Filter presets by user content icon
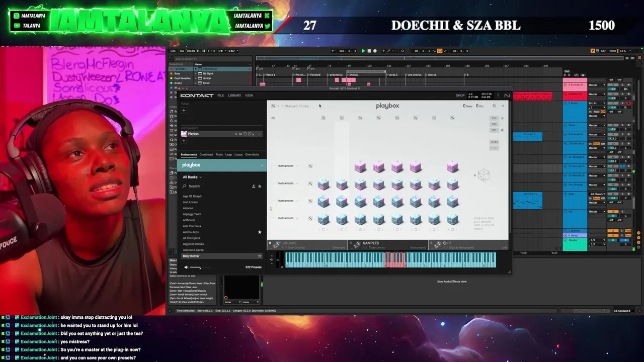Screen dimensions: 644x362 [x=254, y=186]
